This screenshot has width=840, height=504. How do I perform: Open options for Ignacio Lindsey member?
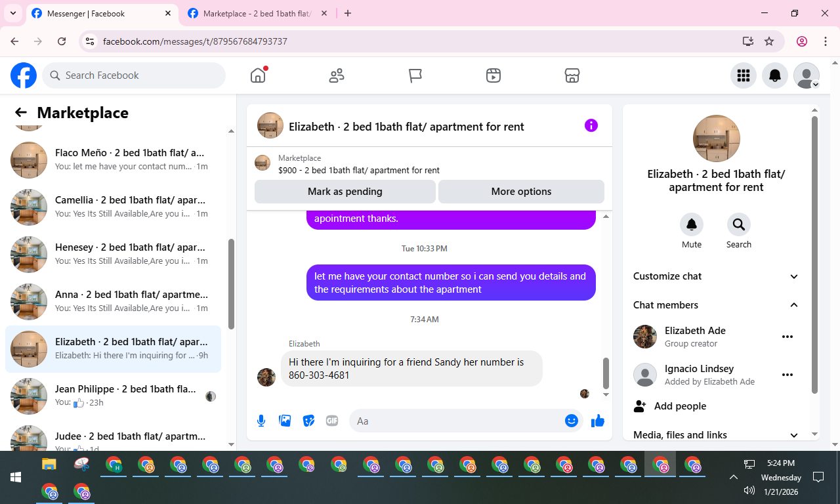787,375
